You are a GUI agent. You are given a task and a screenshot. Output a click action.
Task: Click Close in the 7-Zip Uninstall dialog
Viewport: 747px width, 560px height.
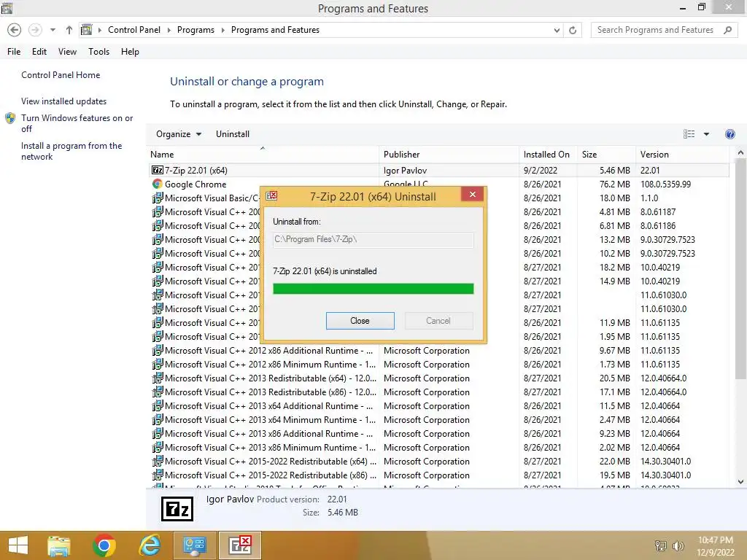[360, 321]
